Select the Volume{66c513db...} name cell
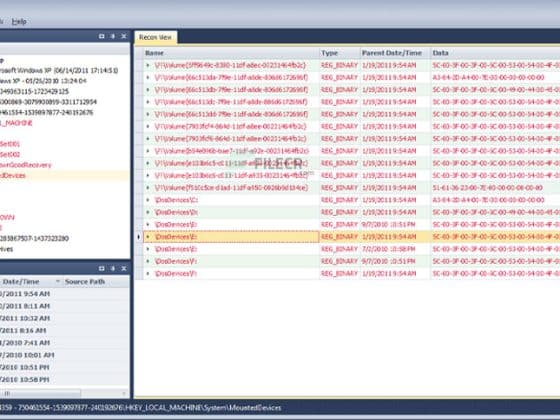Viewport: 560px width, 420px height. [231, 90]
